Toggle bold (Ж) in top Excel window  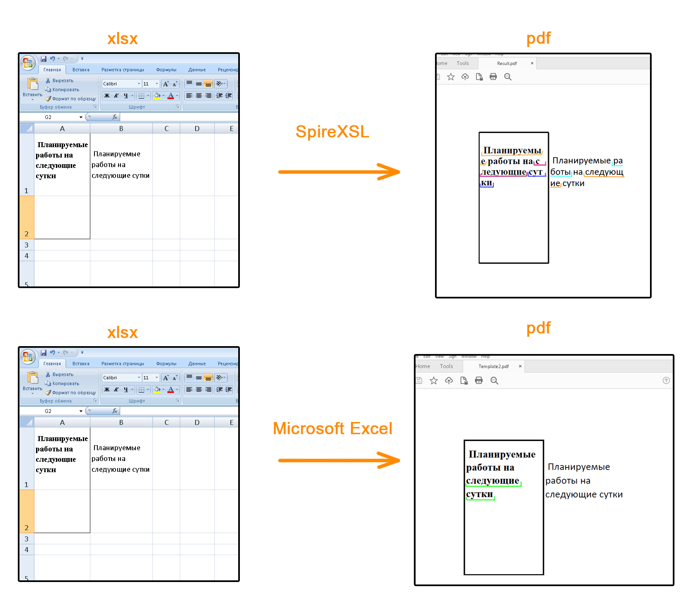107,96
